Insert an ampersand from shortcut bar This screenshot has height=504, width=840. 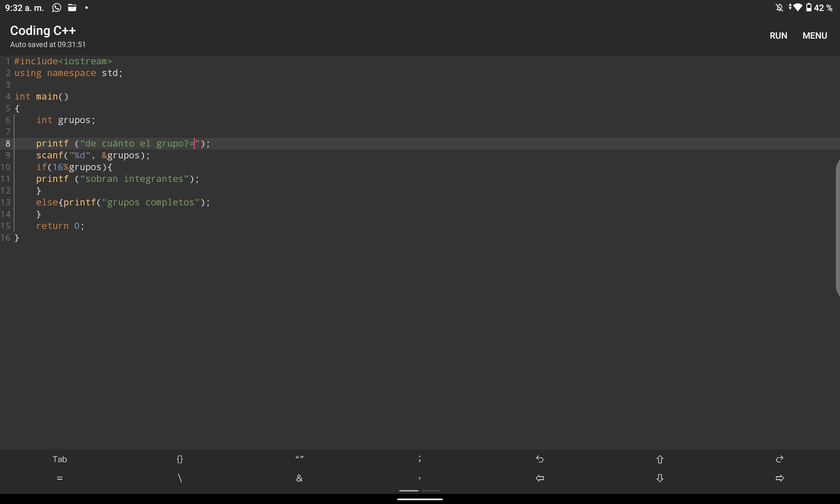click(299, 478)
